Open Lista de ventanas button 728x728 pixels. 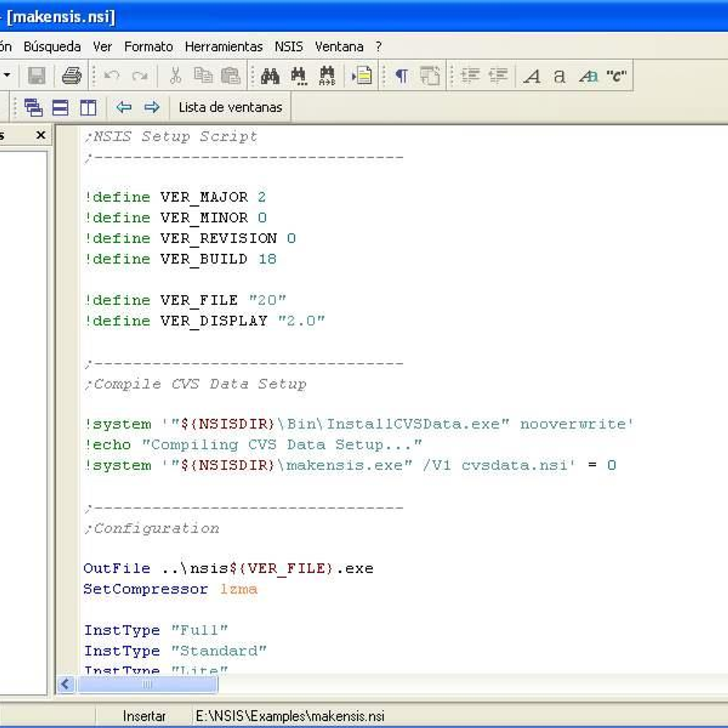(231, 107)
